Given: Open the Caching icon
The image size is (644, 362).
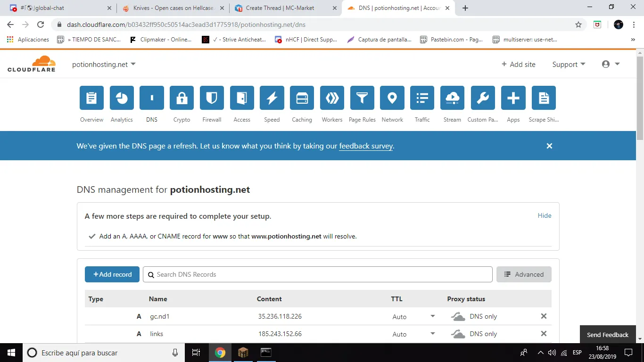Looking at the screenshot, I should click(x=302, y=98).
